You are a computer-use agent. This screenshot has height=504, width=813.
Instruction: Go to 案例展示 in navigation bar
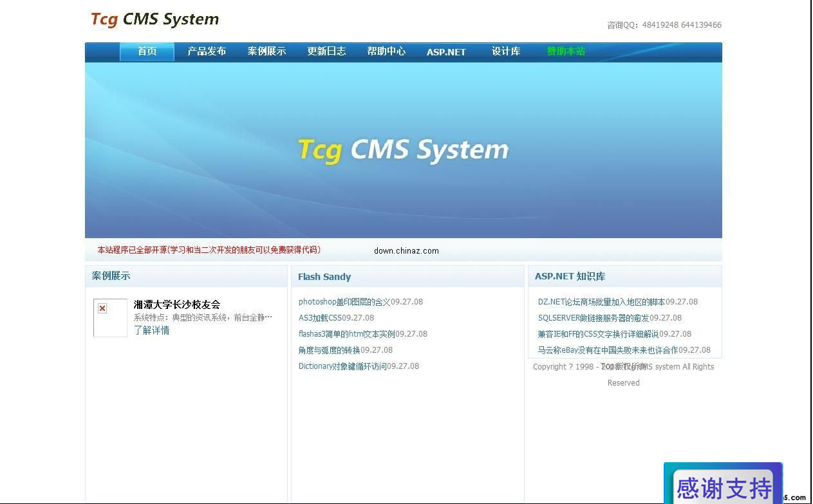(266, 51)
